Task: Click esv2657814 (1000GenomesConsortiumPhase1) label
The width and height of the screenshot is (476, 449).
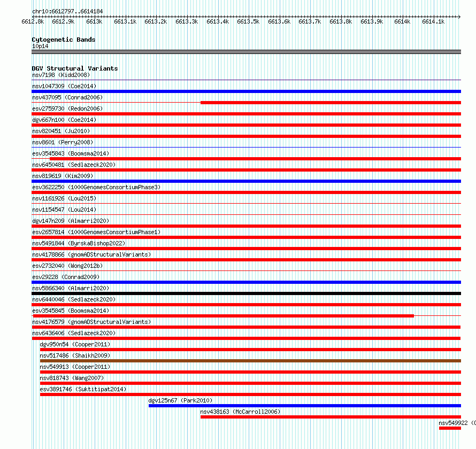Action: (x=96, y=232)
